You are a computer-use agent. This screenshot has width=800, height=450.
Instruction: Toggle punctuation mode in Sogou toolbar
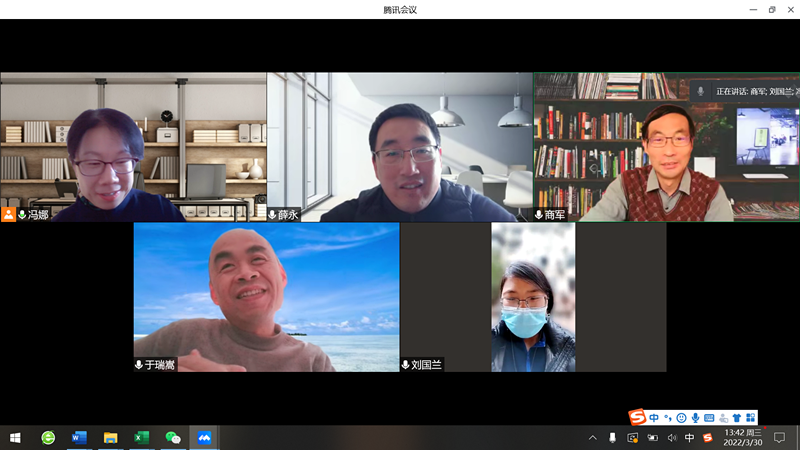[x=667, y=417]
